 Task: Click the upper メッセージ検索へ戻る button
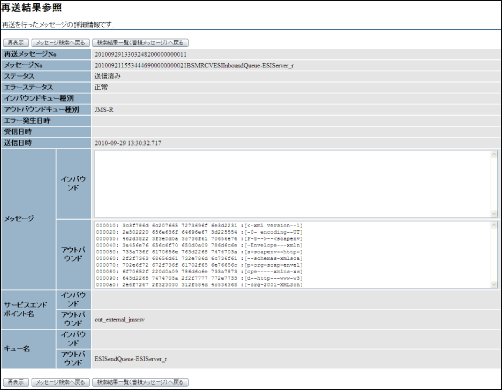pyautogui.click(x=60, y=43)
